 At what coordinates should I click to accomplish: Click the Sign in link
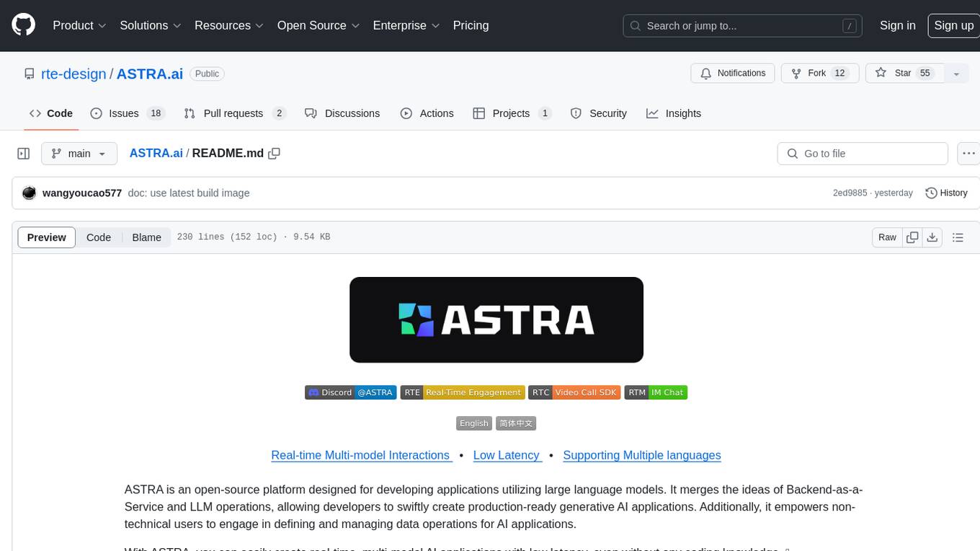pyautogui.click(x=897, y=25)
